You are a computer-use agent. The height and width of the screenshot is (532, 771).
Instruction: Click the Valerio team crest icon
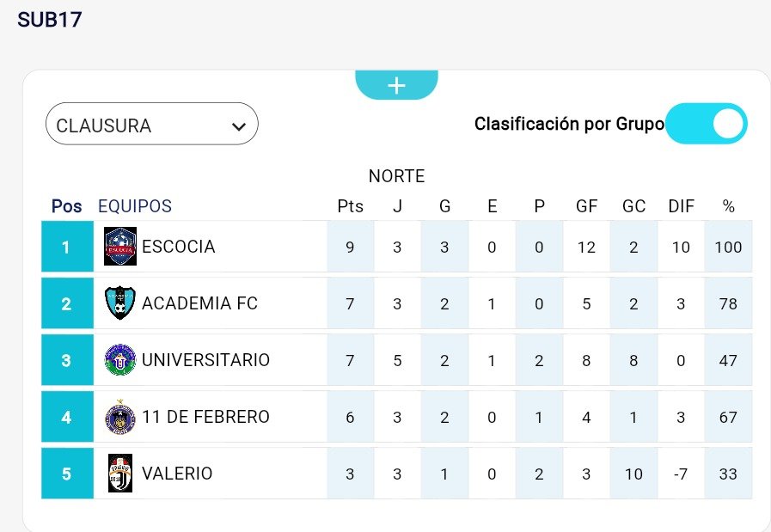tap(120, 473)
